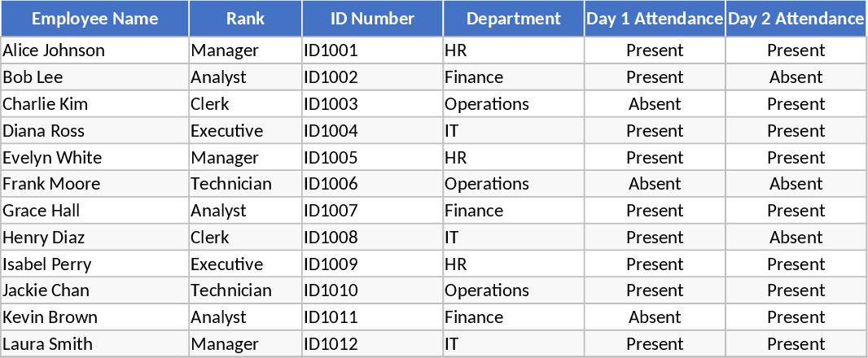Click the Day 1 Attendance header

point(655,19)
